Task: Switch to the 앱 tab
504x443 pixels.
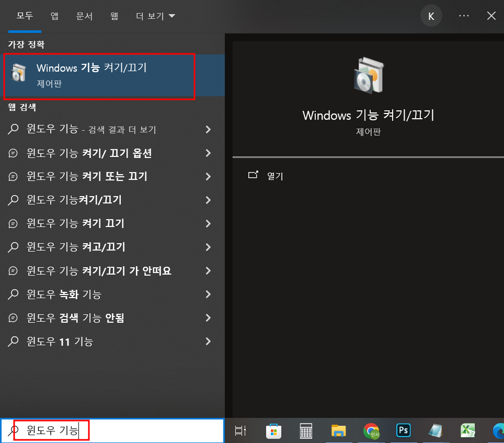Action: point(54,16)
